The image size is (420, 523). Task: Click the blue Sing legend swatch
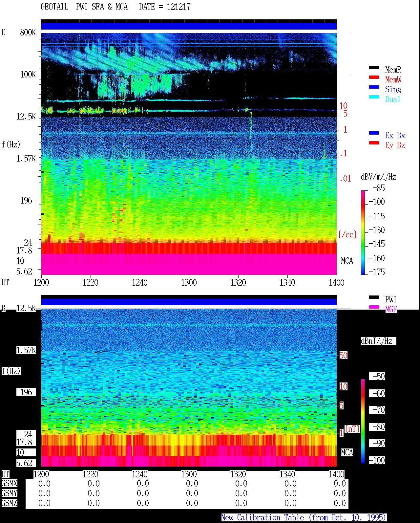(x=374, y=87)
